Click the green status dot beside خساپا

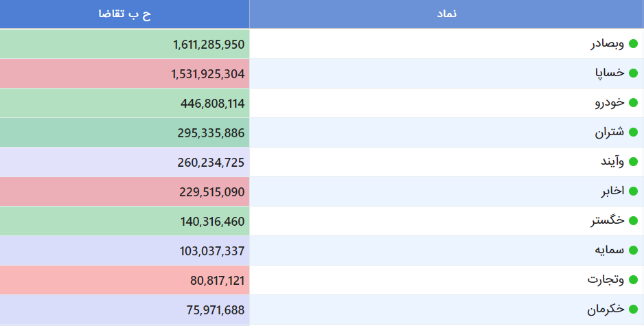pos(633,73)
